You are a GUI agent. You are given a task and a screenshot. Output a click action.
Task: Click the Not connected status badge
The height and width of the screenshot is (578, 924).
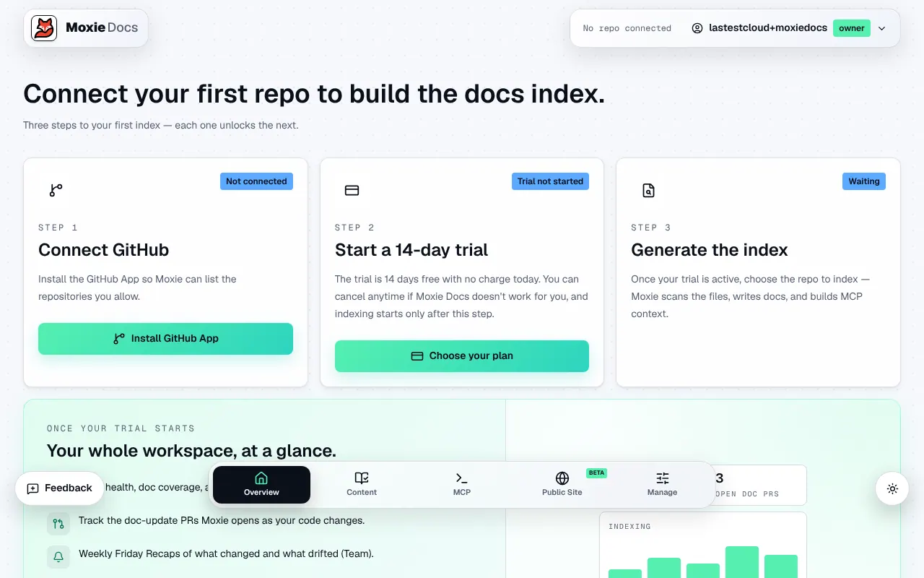[256, 181]
